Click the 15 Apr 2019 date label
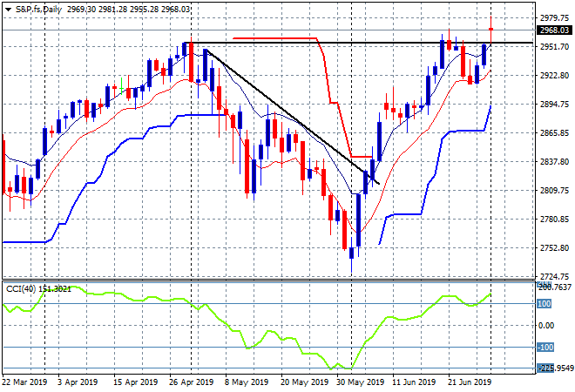The width and height of the screenshot is (575, 392). coord(135,382)
